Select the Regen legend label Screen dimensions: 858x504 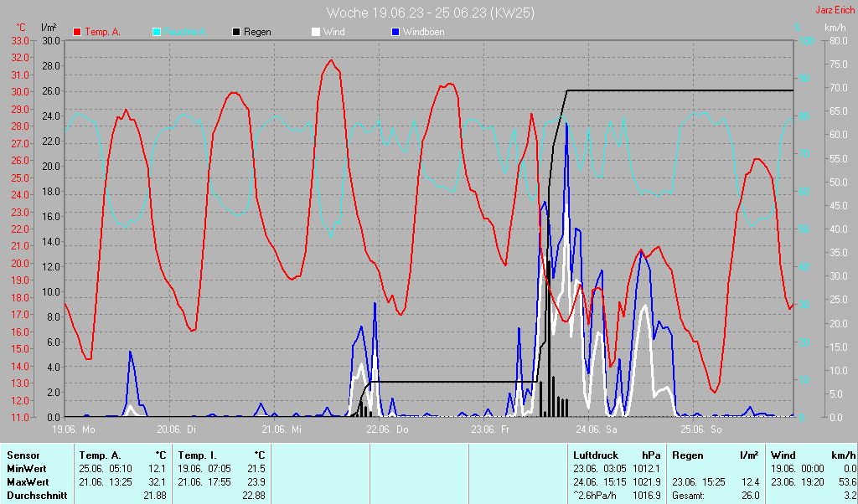click(x=257, y=32)
